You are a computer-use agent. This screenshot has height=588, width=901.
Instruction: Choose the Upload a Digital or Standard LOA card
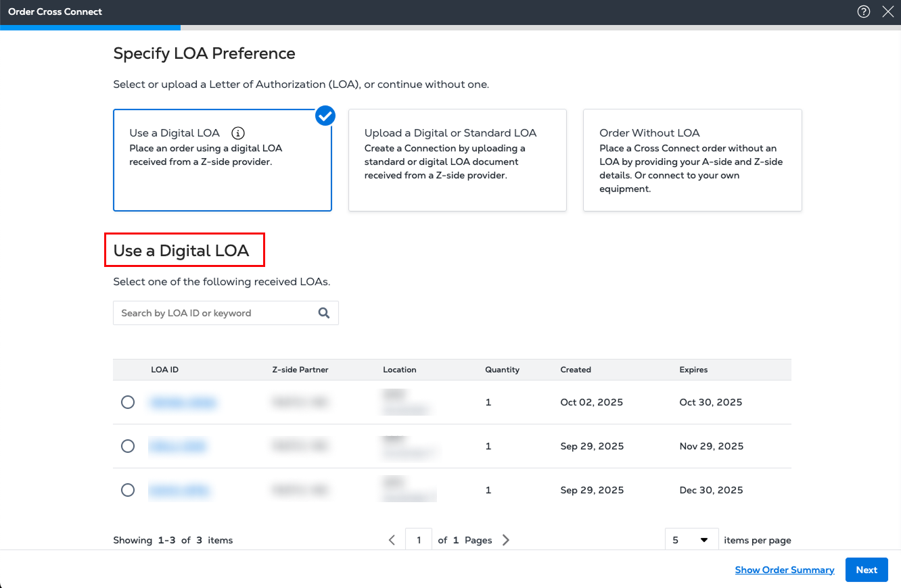[x=457, y=160]
